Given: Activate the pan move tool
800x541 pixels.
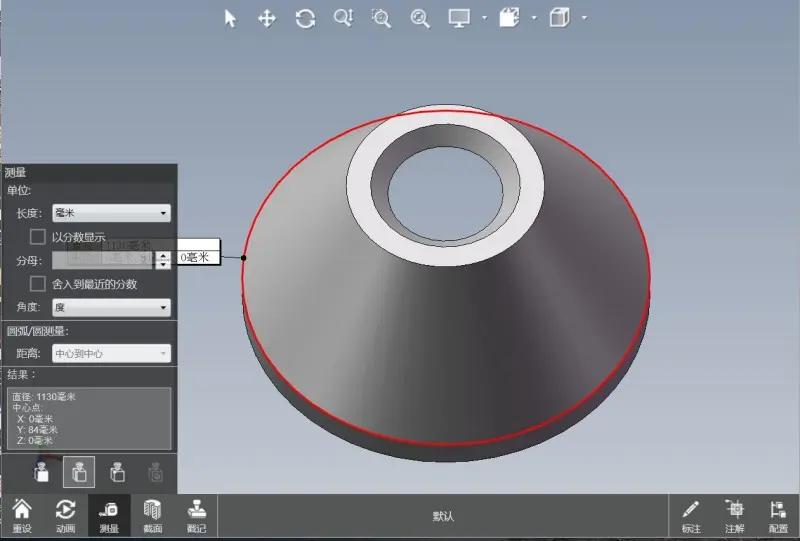Looking at the screenshot, I should pyautogui.click(x=267, y=18).
